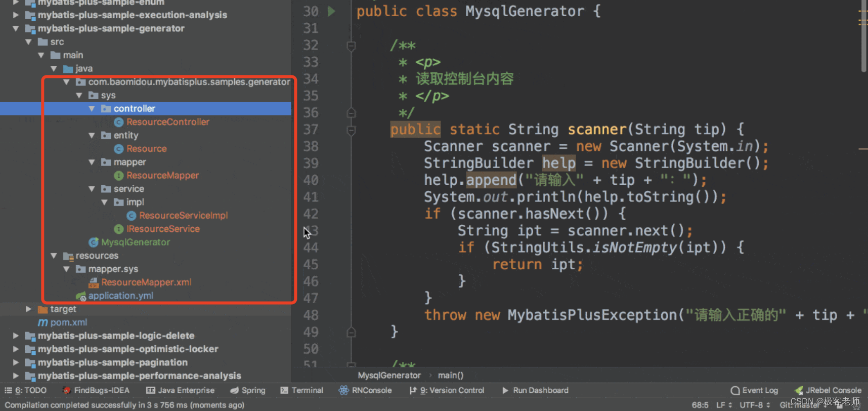
Task: Click the mybatis-plus-sample-generator module icon
Action: pyautogui.click(x=30, y=29)
